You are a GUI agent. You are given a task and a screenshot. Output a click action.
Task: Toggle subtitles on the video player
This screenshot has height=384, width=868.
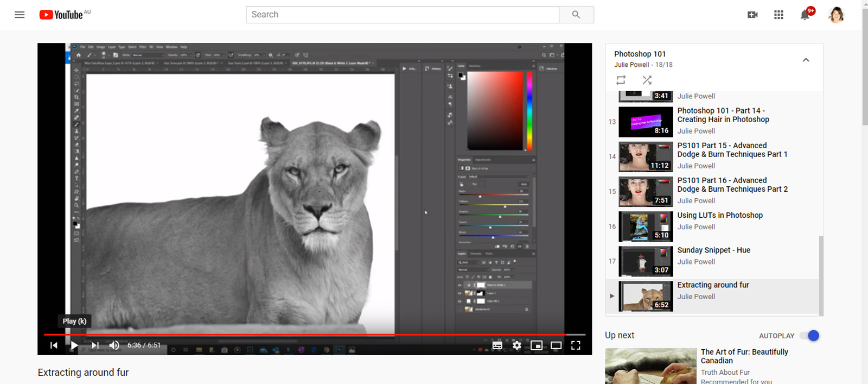tap(497, 345)
